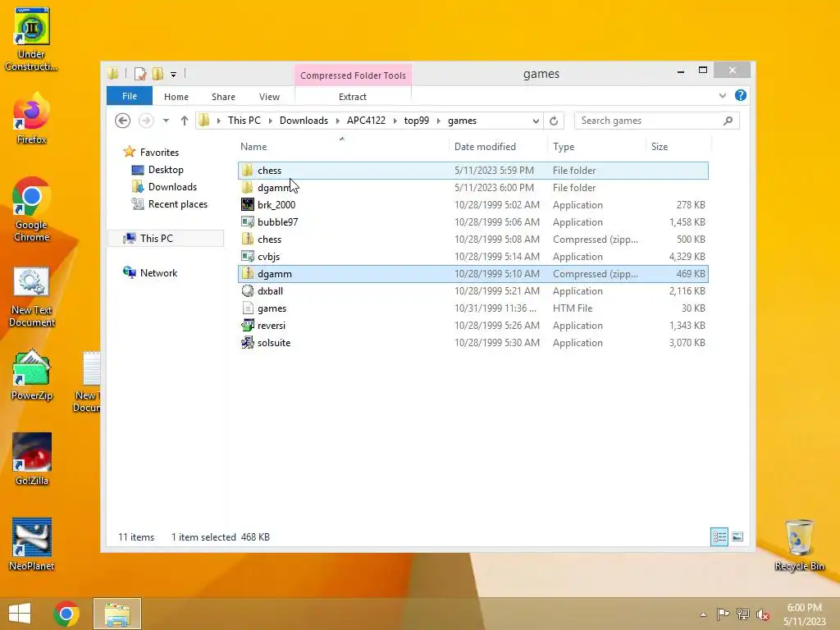
Task: Click the Properties quick access icon
Action: click(x=140, y=73)
